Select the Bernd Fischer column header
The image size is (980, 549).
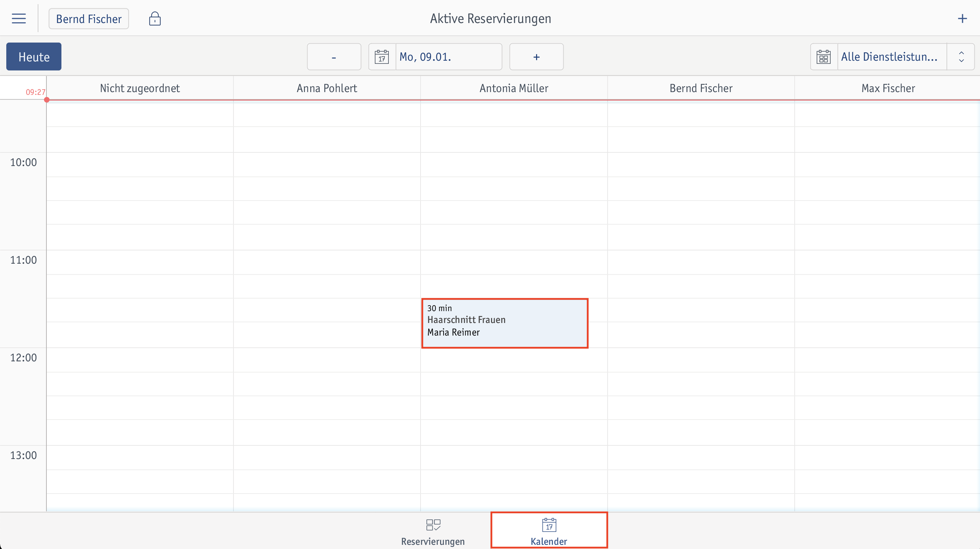701,88
